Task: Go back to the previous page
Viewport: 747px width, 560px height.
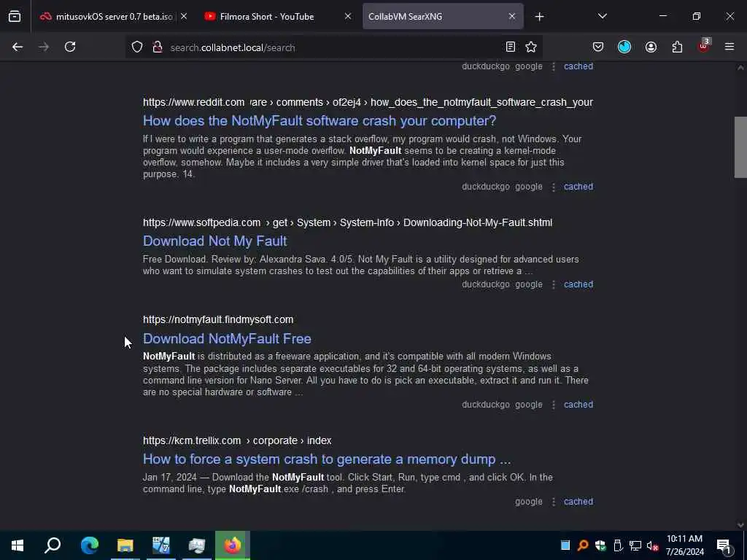Action: coord(18,47)
